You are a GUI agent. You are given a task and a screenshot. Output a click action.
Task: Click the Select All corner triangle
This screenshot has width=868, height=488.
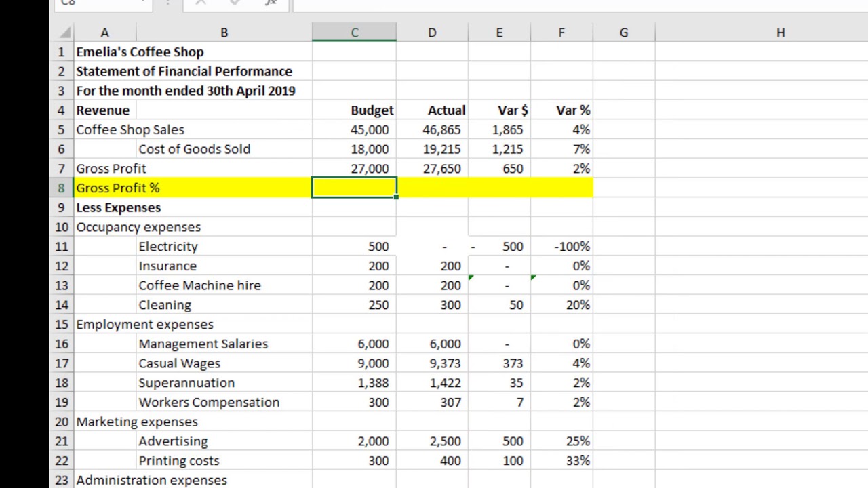tap(64, 33)
